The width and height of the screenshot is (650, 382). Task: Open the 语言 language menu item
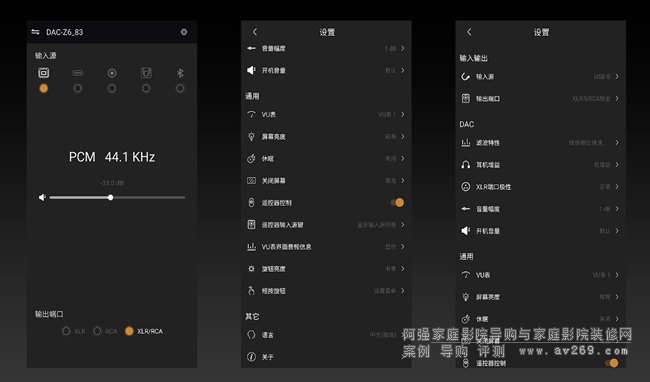tap(326, 335)
